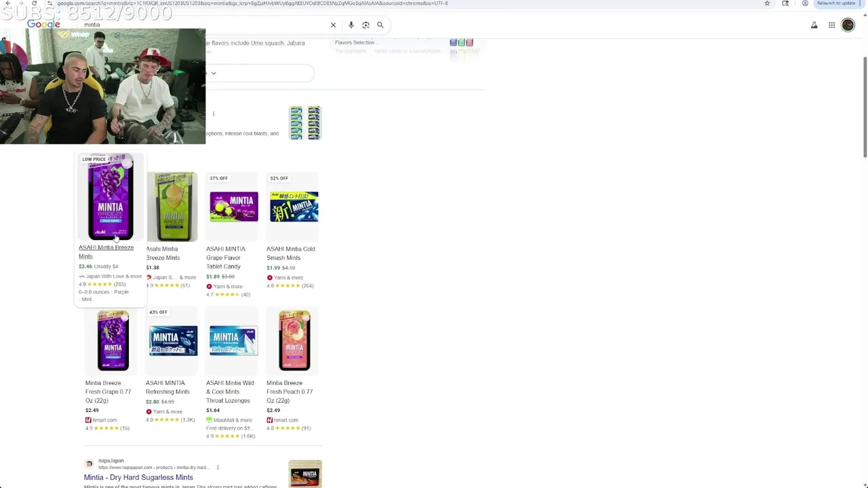
Task: Open Google Lens image search icon
Action: click(x=366, y=25)
